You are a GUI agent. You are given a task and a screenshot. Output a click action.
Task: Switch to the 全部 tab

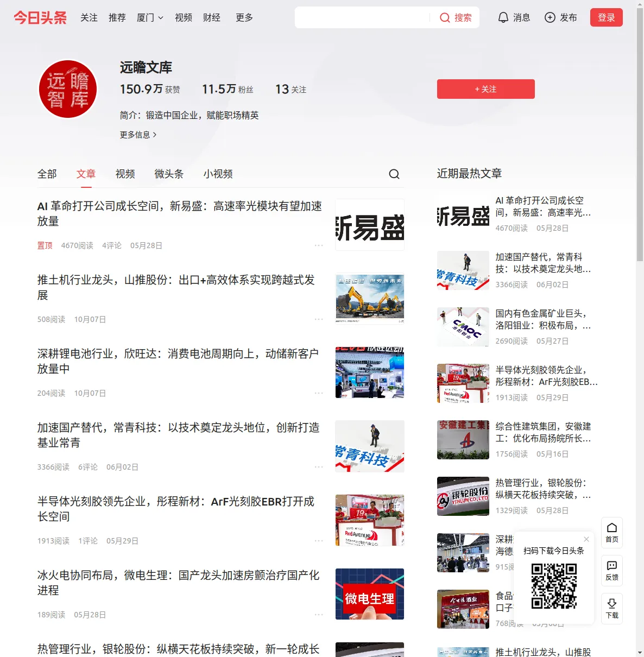coord(47,174)
